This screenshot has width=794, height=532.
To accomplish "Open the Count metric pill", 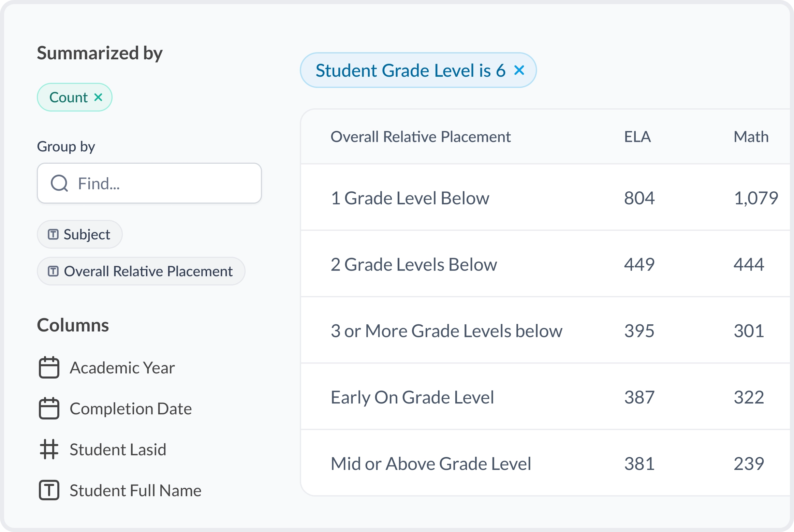I will click(69, 98).
